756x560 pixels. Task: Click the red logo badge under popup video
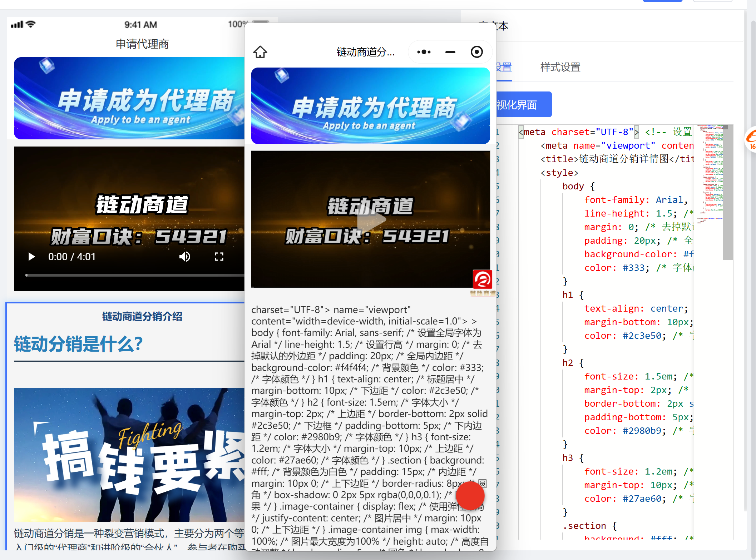[x=482, y=279]
